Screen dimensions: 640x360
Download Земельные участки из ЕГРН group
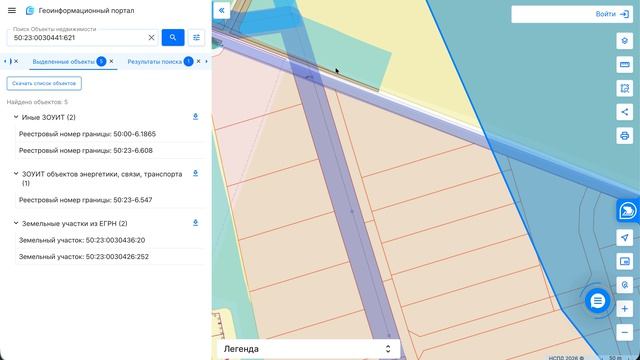(196, 223)
